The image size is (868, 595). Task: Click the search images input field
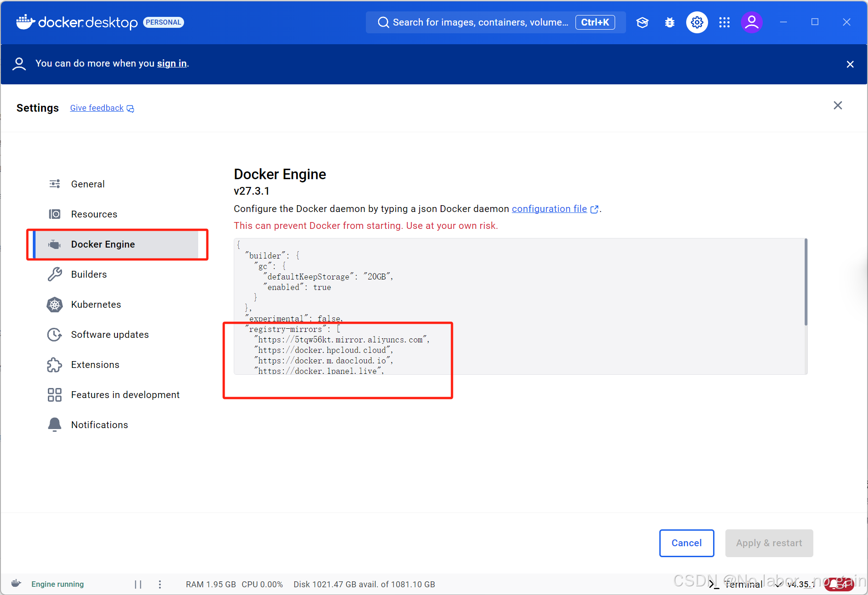[x=478, y=22]
